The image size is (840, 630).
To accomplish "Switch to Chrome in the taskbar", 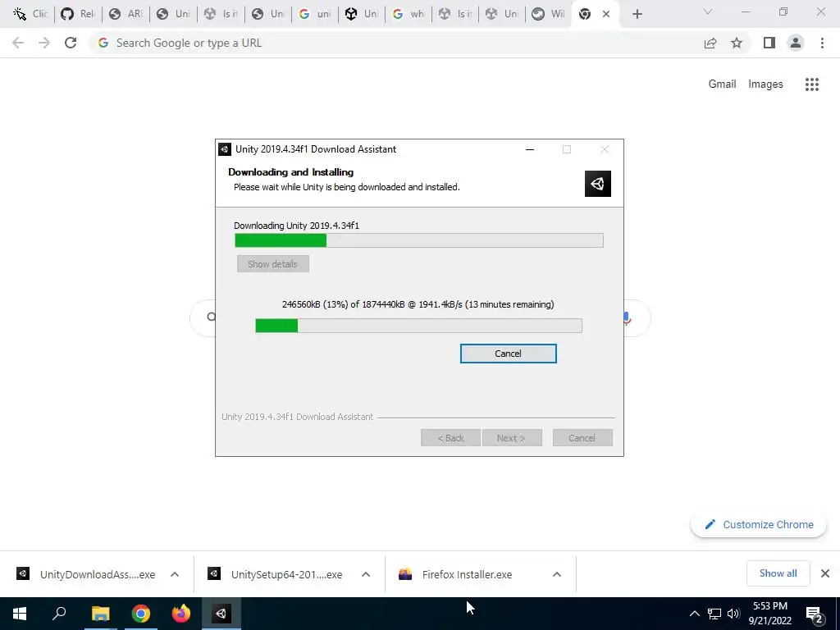I will click(141, 614).
